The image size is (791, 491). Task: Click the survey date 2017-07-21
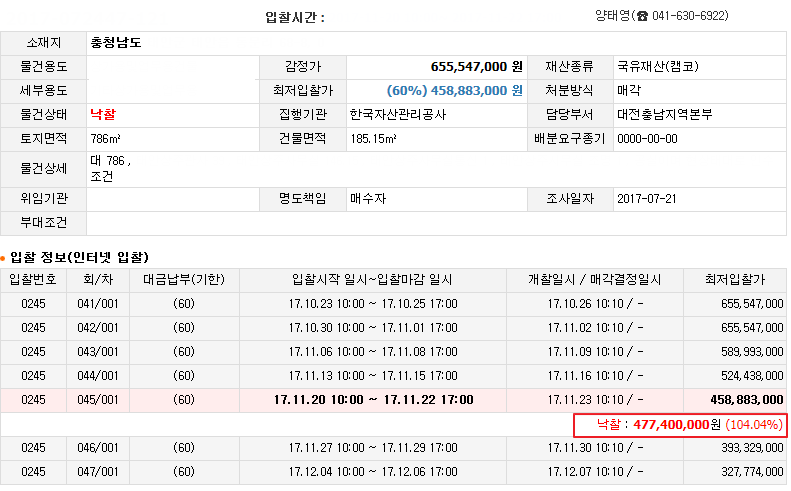tap(647, 199)
